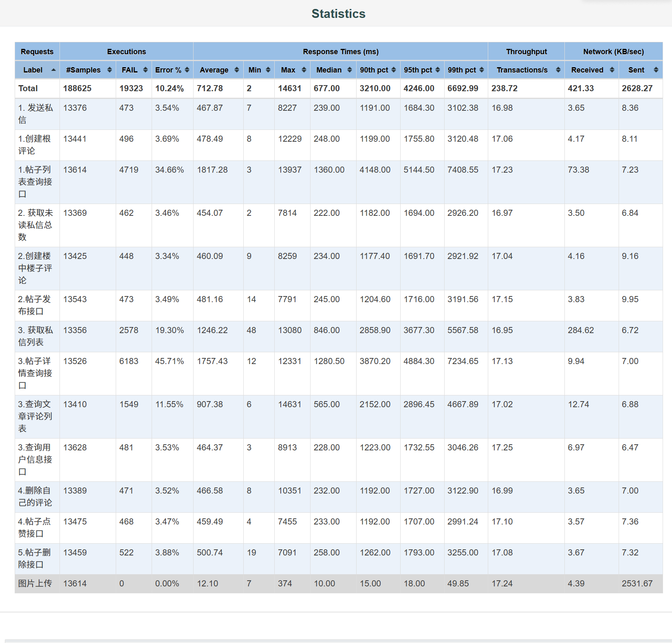Viewport: 672px width, 643px height.
Task: Select the '3.查询文章评论列表' row label
Action: pyautogui.click(x=35, y=417)
